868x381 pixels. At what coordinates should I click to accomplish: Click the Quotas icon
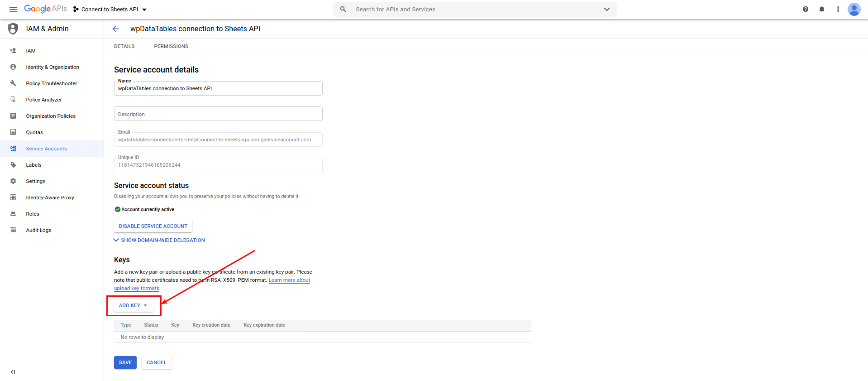click(13, 132)
